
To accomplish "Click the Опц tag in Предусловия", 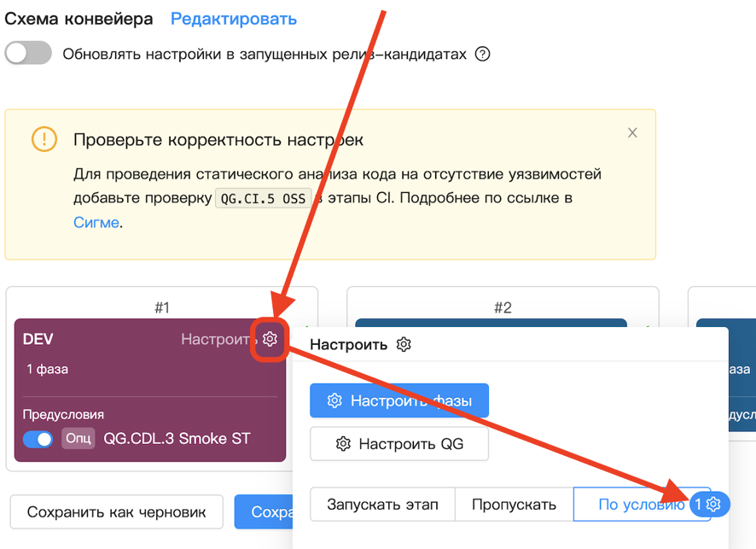I will [x=79, y=439].
